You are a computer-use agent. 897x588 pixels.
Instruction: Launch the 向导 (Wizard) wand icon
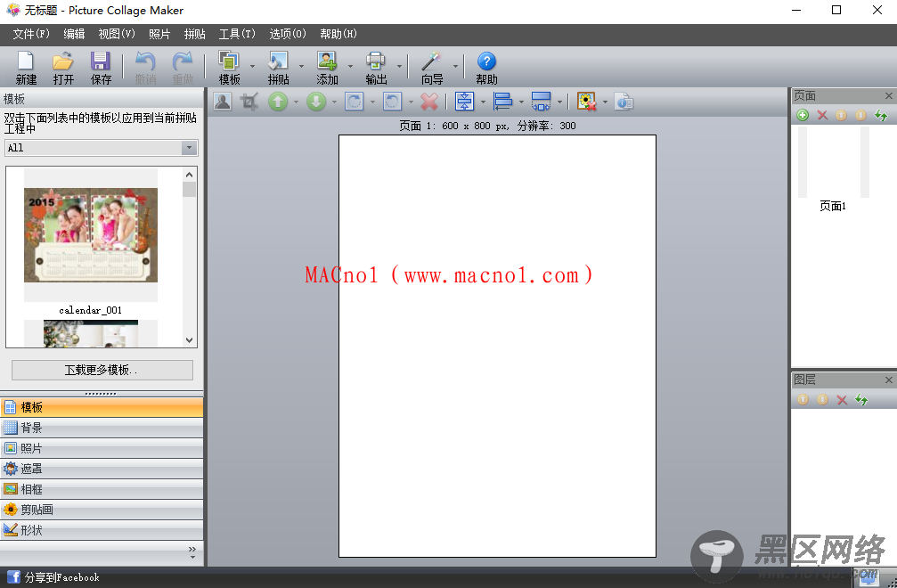point(431,61)
